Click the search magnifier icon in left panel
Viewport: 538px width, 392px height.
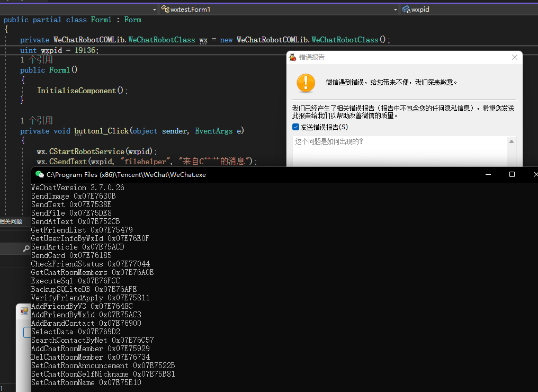[x=25, y=248]
